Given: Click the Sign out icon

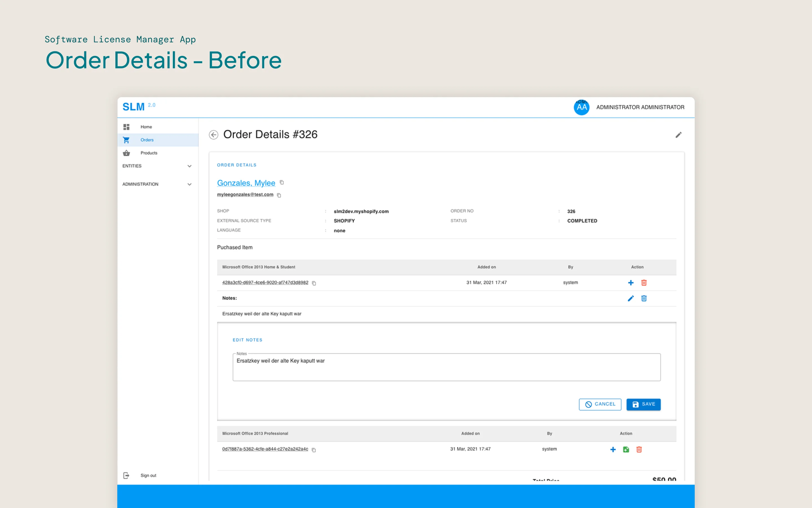Looking at the screenshot, I should point(127,476).
